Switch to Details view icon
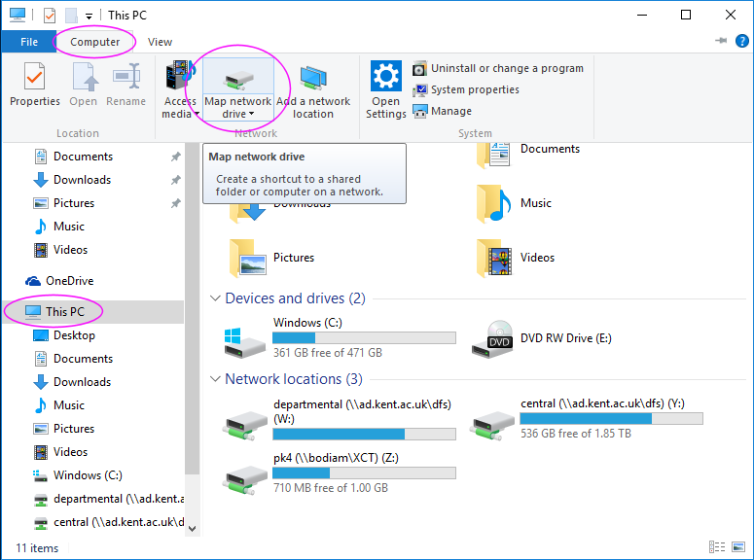This screenshot has width=754, height=560. pyautogui.click(x=717, y=547)
